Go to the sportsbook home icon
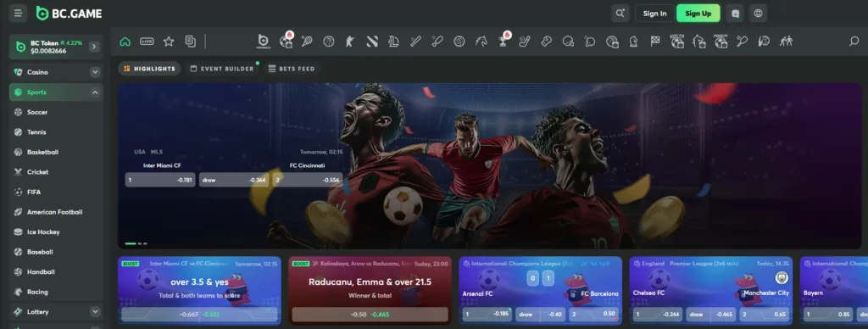Screen dimensions: 868x329 pos(125,42)
